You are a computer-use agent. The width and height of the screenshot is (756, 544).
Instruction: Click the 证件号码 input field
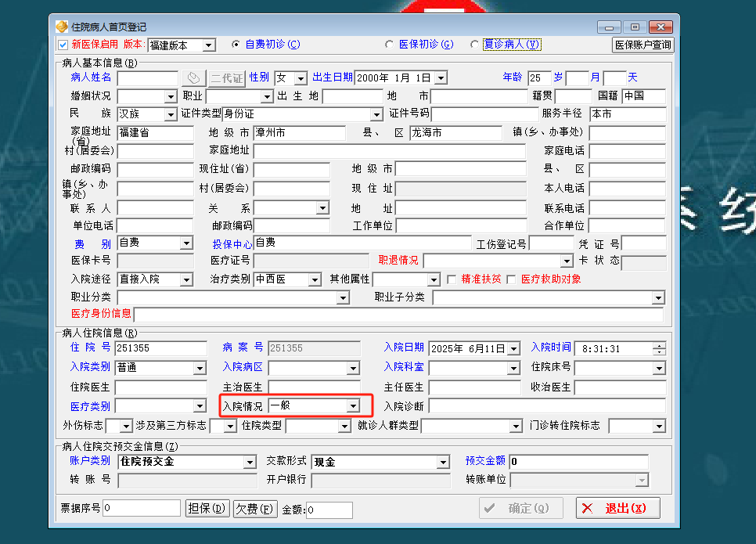pyautogui.click(x=484, y=114)
